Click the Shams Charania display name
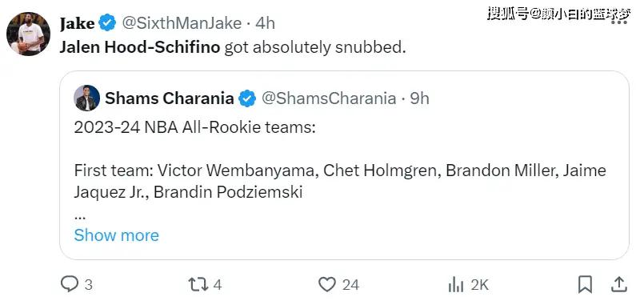 pos(170,98)
